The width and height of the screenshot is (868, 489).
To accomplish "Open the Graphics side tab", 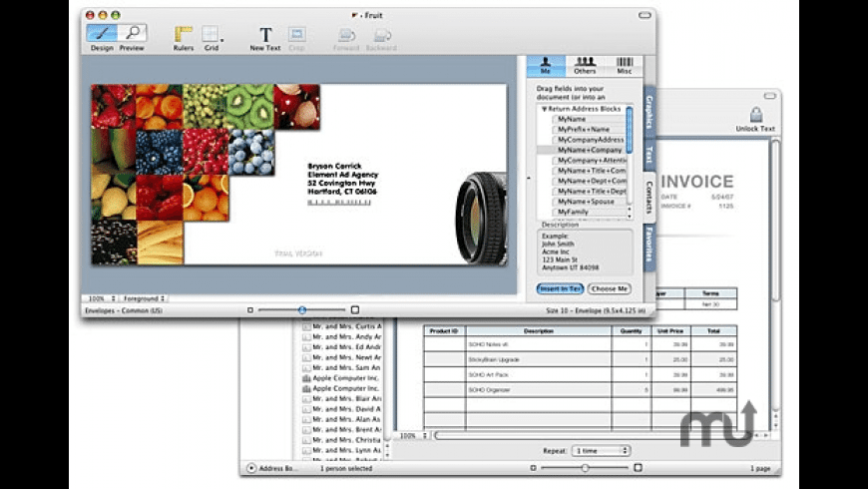I will (649, 114).
